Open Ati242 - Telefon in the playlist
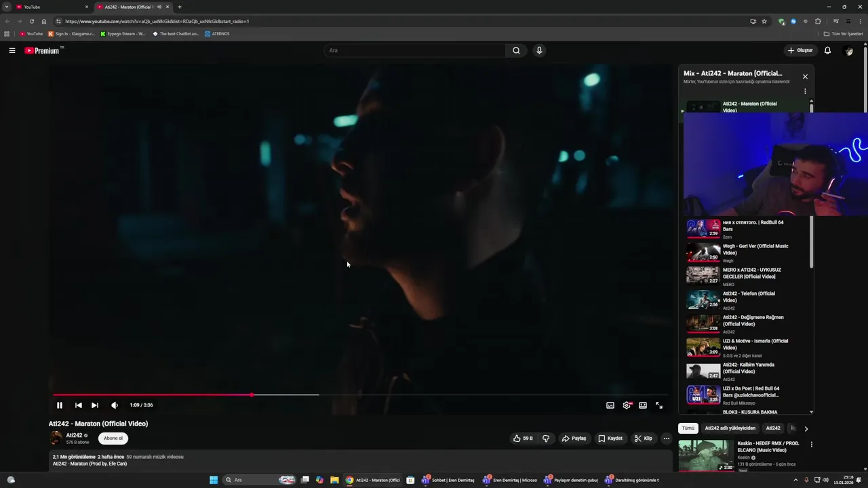The width and height of the screenshot is (868, 488). click(746, 300)
